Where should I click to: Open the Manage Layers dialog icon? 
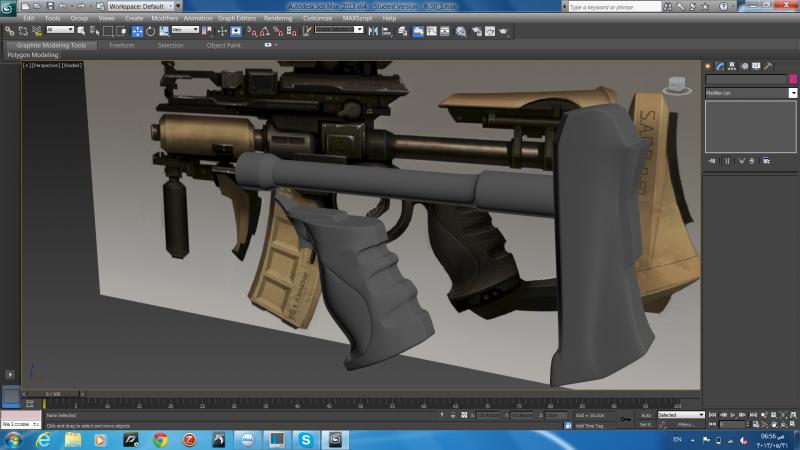point(403,31)
